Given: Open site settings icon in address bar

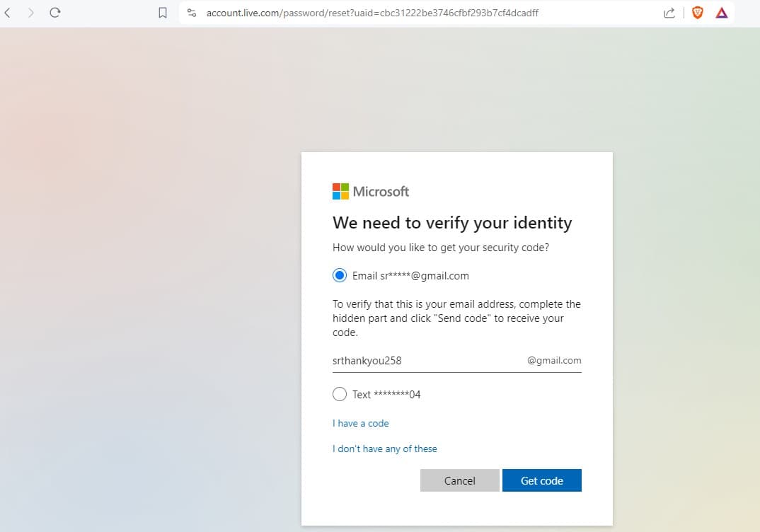Looking at the screenshot, I should coord(192,13).
